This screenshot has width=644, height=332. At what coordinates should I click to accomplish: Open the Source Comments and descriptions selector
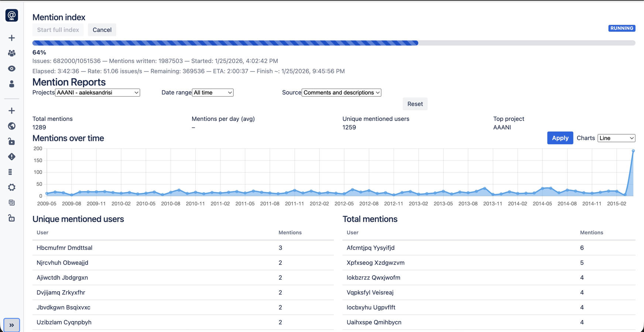(x=341, y=93)
